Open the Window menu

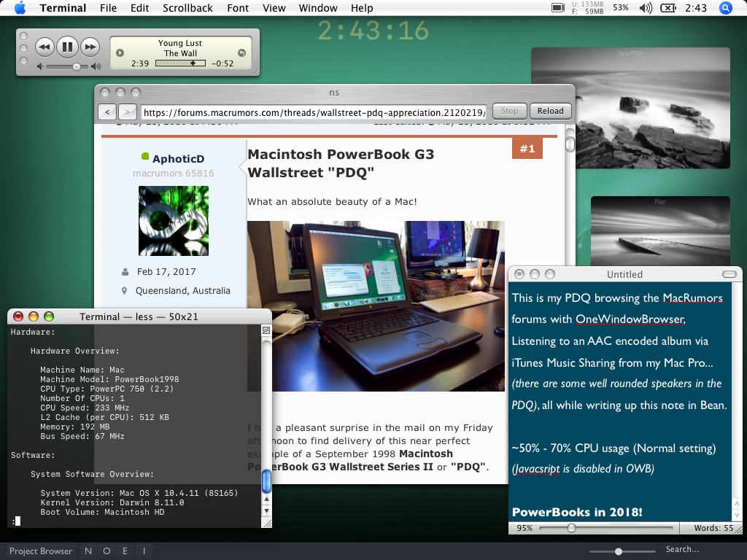click(x=318, y=8)
